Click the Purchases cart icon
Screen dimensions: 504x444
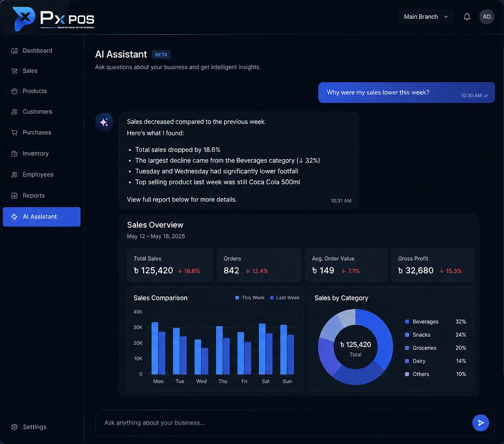coord(14,133)
